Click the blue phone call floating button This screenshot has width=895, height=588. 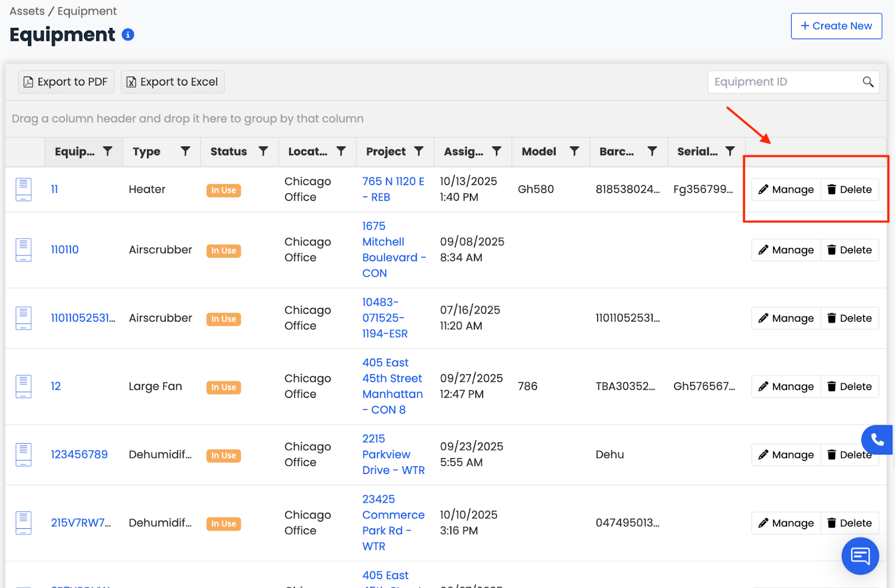pos(877,440)
